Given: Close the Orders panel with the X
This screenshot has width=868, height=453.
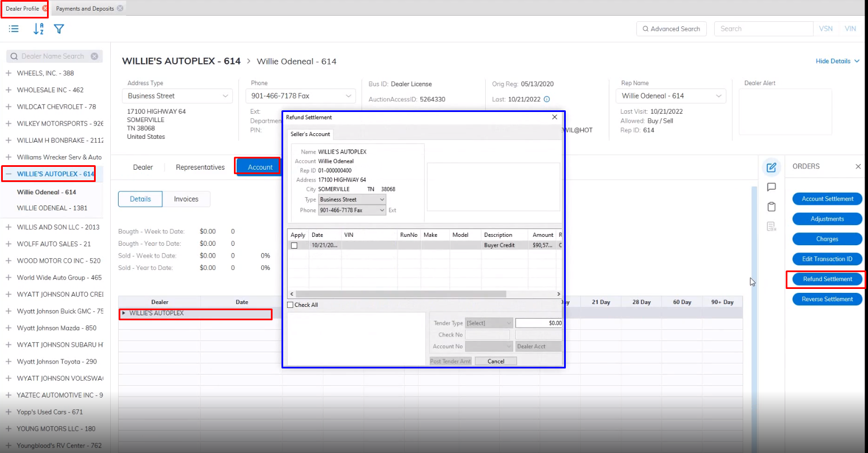Looking at the screenshot, I should (858, 166).
